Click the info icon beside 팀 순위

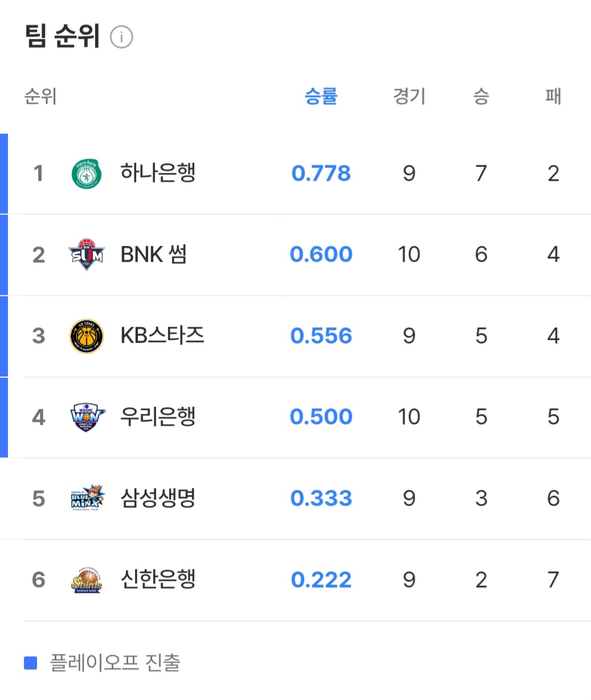click(x=121, y=38)
